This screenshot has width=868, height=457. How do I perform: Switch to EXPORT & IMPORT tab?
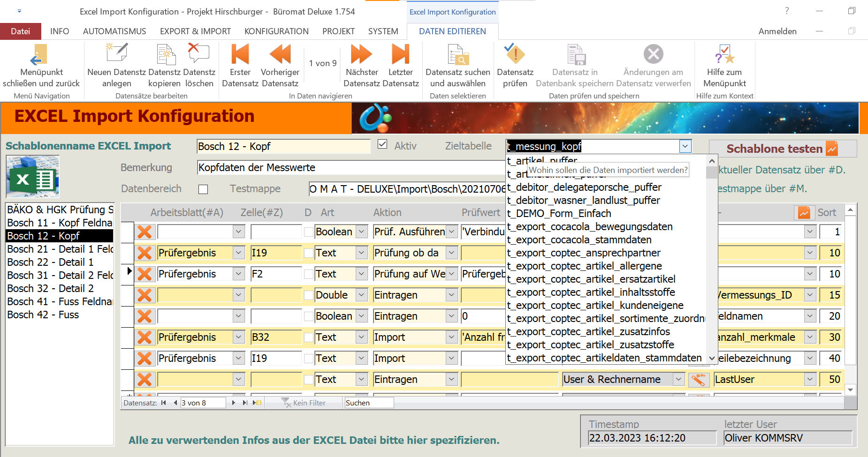(195, 31)
